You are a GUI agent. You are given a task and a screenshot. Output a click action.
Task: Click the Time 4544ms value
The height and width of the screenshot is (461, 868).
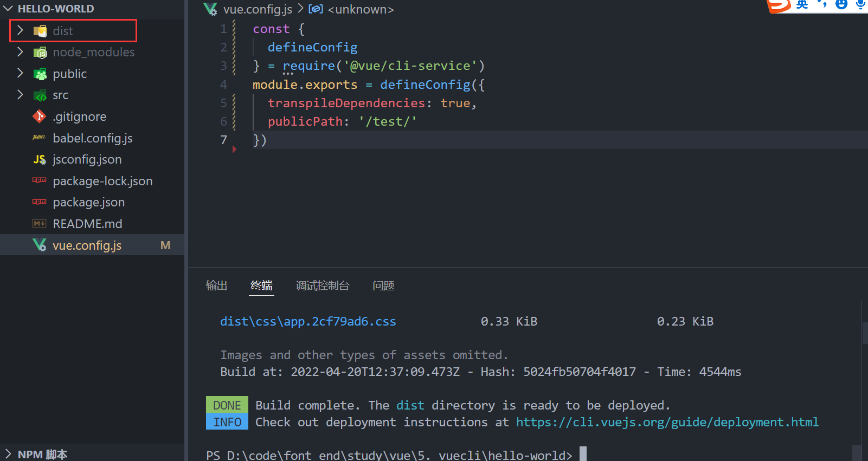tap(721, 372)
